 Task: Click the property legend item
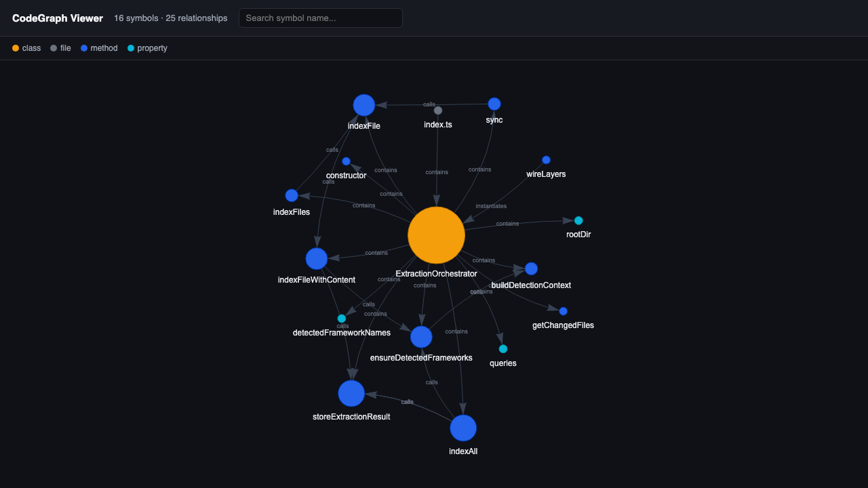click(x=147, y=48)
